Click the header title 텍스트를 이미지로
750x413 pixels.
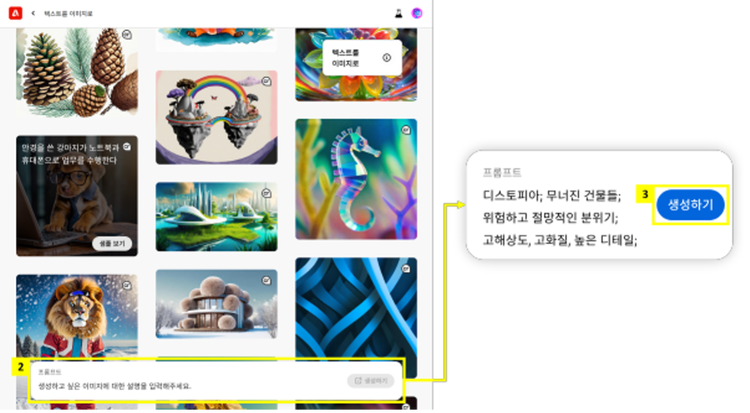[68, 14]
